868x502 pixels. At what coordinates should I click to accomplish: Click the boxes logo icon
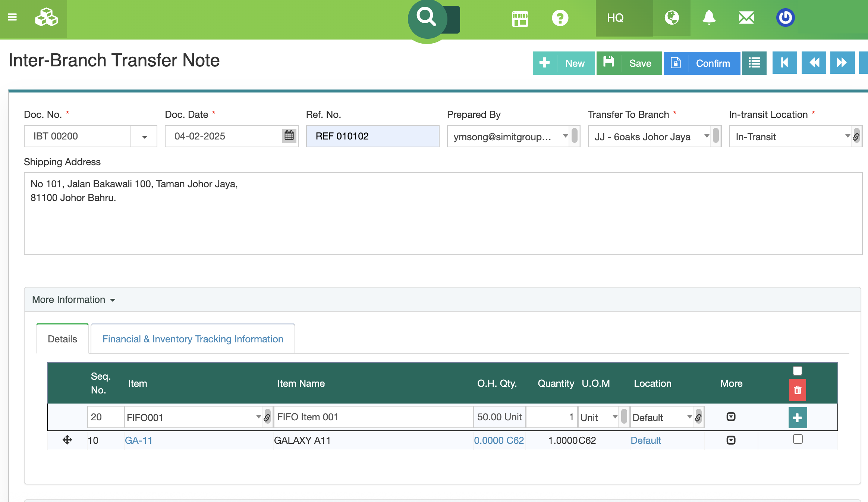[46, 17]
